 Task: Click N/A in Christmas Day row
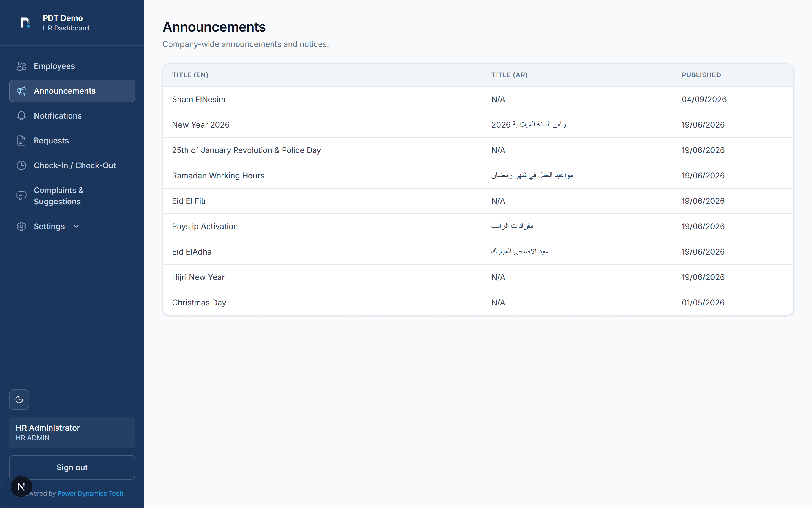click(498, 303)
